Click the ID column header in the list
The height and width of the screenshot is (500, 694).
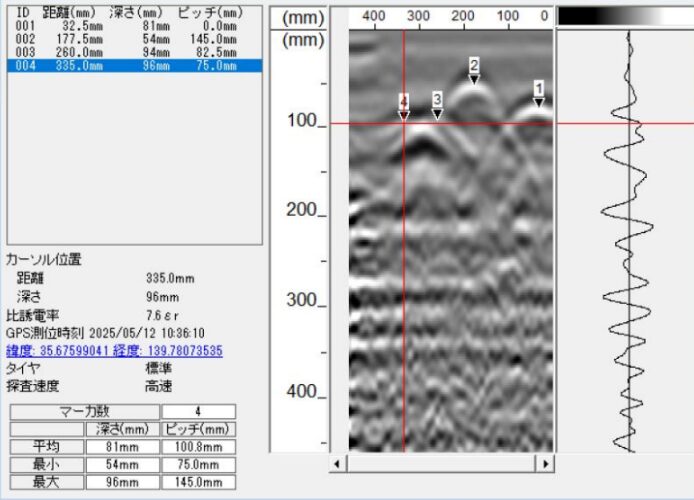[x=23, y=13]
